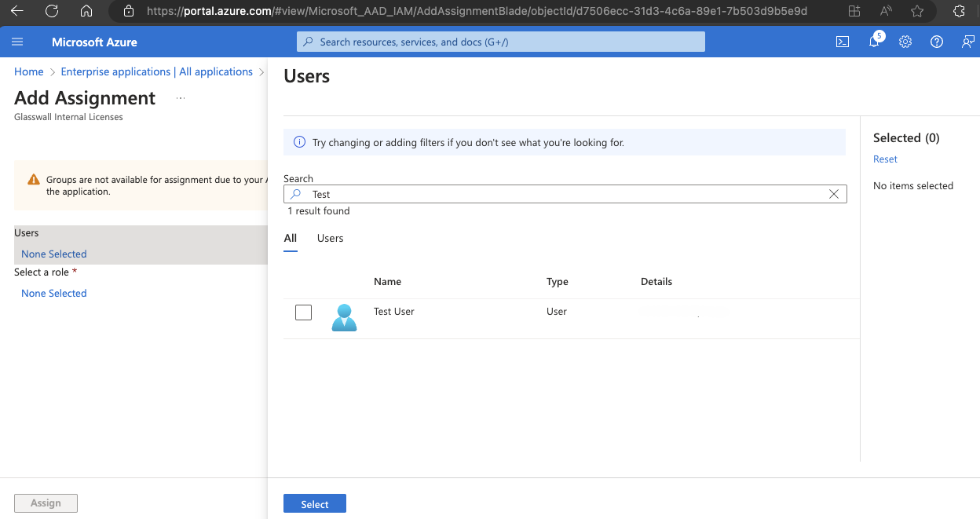
Task: Select the All tab
Action: (x=291, y=238)
